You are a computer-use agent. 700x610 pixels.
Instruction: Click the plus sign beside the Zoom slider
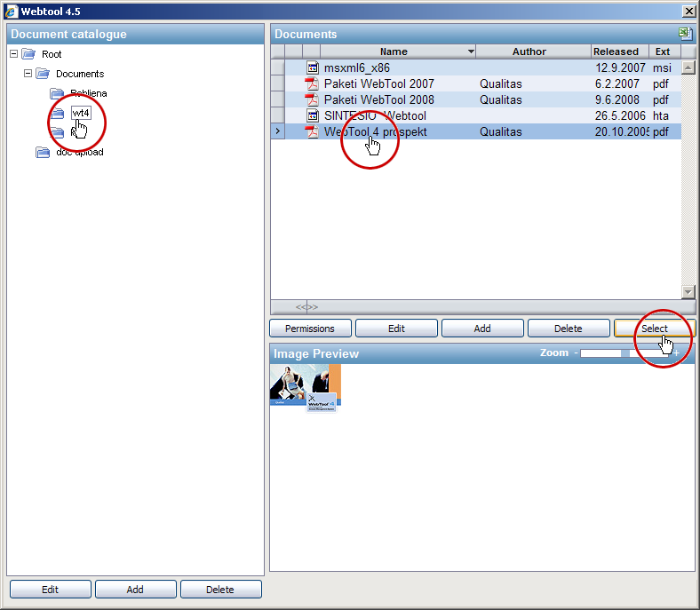pyautogui.click(x=676, y=353)
